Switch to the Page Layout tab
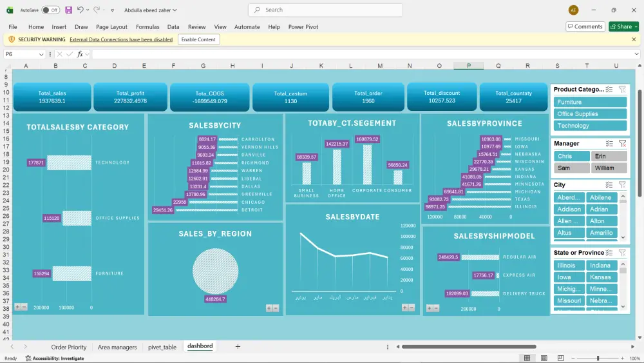Screen dimensions: 644x363 [x=111, y=26]
